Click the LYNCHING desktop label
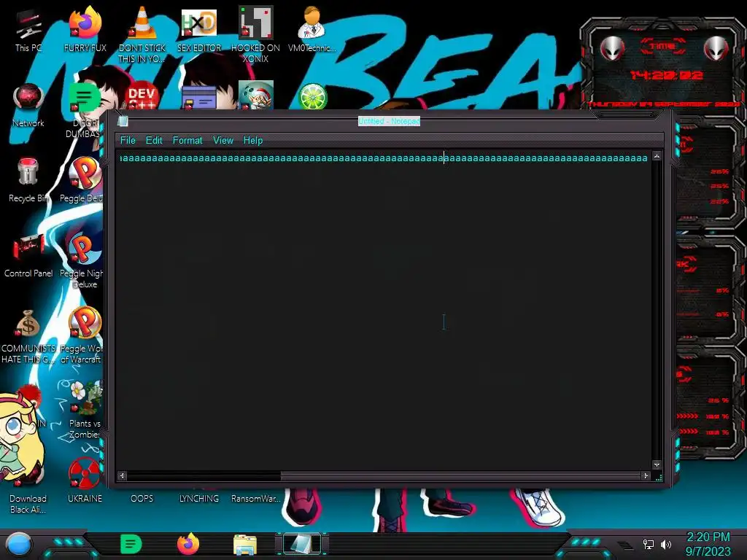This screenshot has width=747, height=560. (199, 499)
